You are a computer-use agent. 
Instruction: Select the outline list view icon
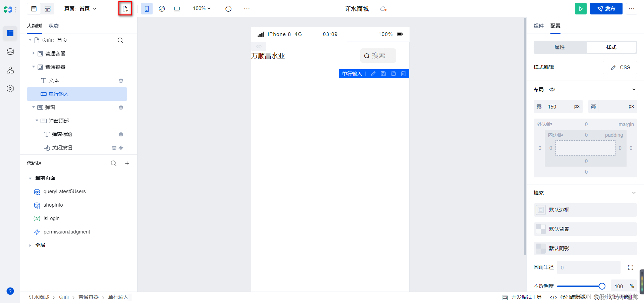pyautogui.click(x=34, y=9)
